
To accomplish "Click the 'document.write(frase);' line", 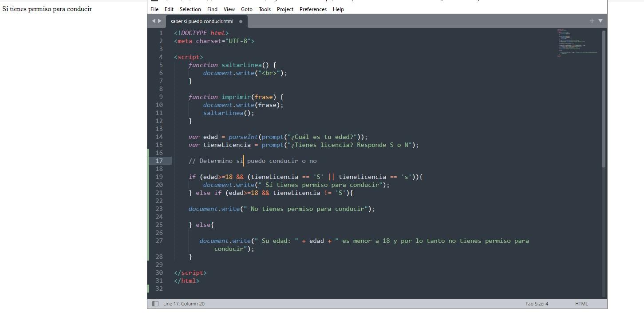I will 243,105.
